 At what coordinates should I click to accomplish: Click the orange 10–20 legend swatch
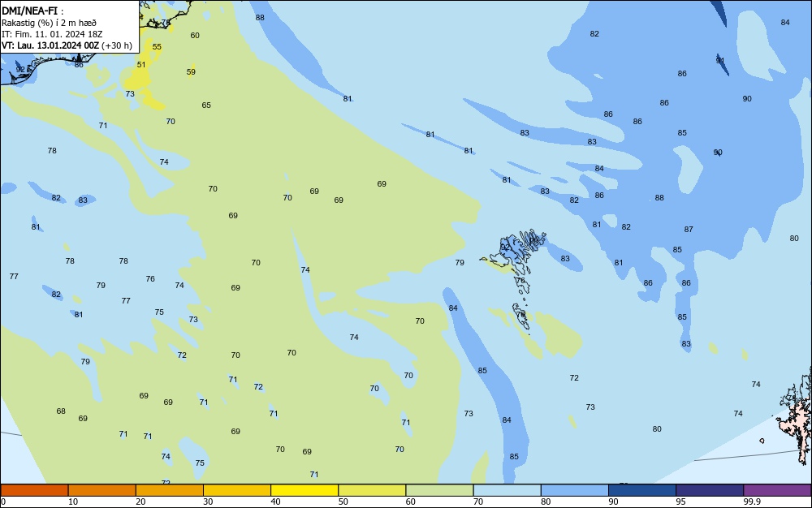(x=102, y=490)
